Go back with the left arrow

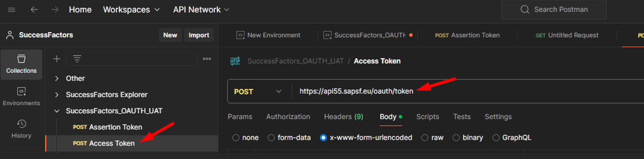pos(34,10)
